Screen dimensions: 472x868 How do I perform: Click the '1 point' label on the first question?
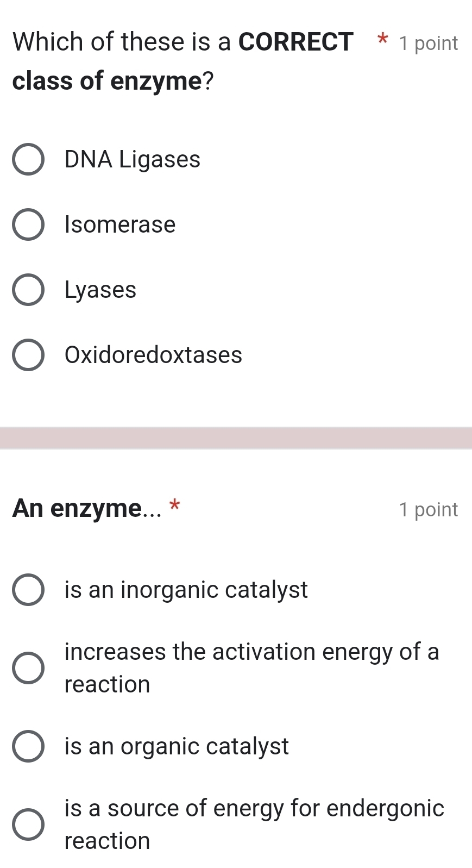click(x=429, y=43)
